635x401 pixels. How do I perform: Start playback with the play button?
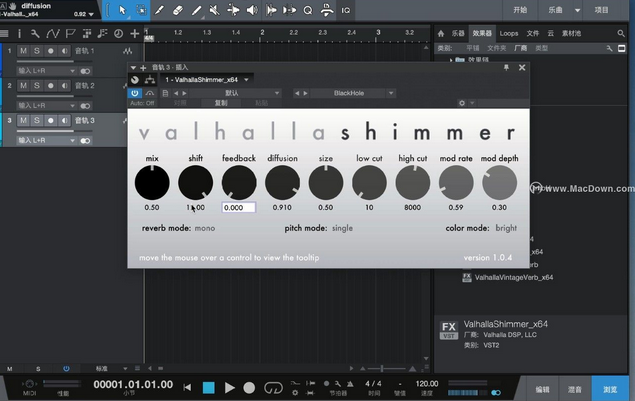tap(229, 388)
